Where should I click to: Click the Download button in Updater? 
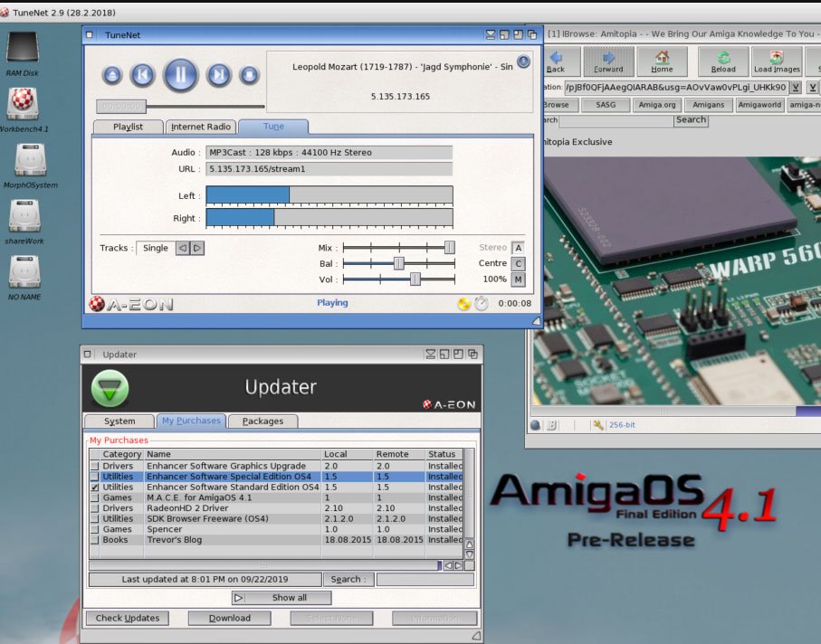tap(229, 618)
